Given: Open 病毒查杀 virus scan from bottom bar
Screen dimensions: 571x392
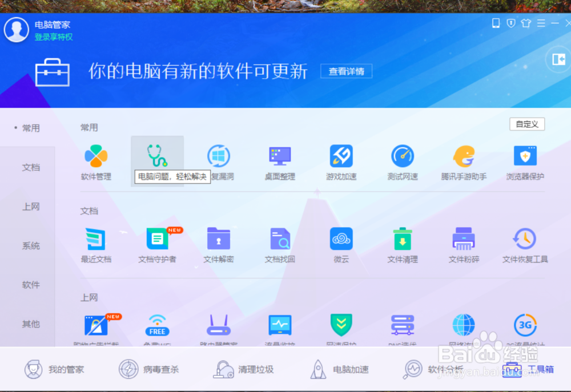Looking at the screenshot, I should (x=150, y=369).
